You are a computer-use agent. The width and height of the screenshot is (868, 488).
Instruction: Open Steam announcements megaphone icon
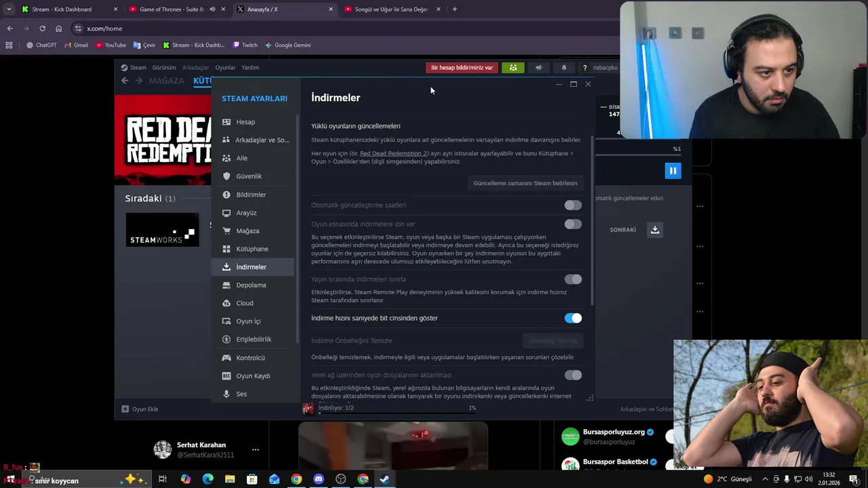538,68
